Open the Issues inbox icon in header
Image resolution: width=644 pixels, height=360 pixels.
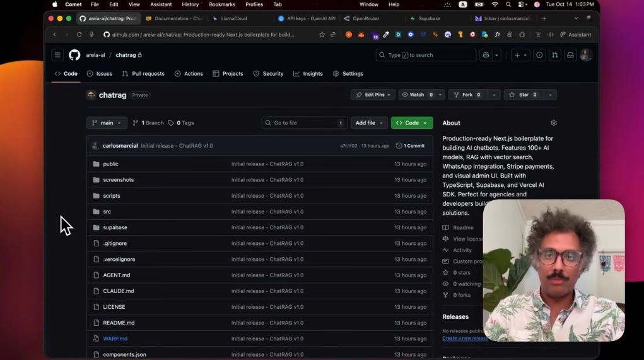pyautogui.click(x=539, y=55)
